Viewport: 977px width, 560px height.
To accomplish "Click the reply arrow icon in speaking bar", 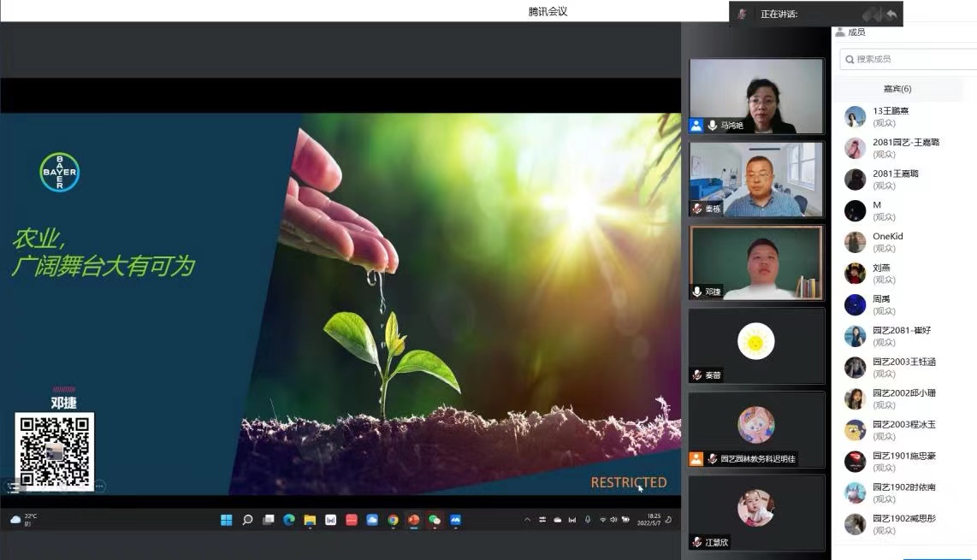I will (891, 15).
